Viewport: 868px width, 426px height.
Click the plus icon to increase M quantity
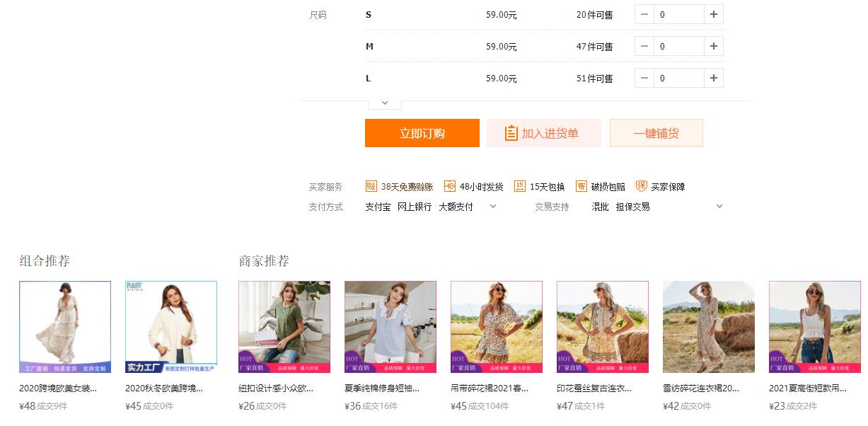click(713, 45)
